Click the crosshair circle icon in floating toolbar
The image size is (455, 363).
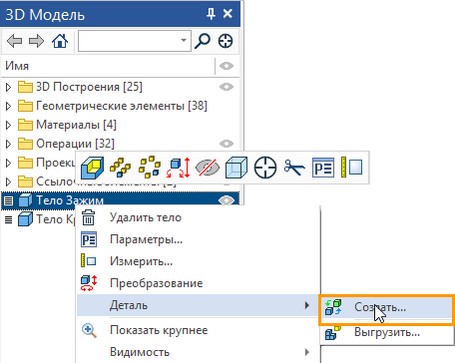[x=265, y=167]
